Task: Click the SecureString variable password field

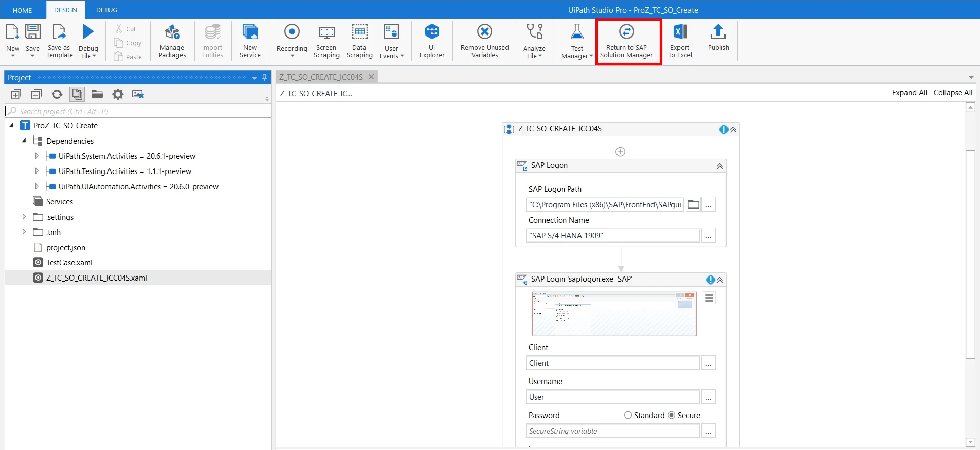Action: pyautogui.click(x=612, y=431)
